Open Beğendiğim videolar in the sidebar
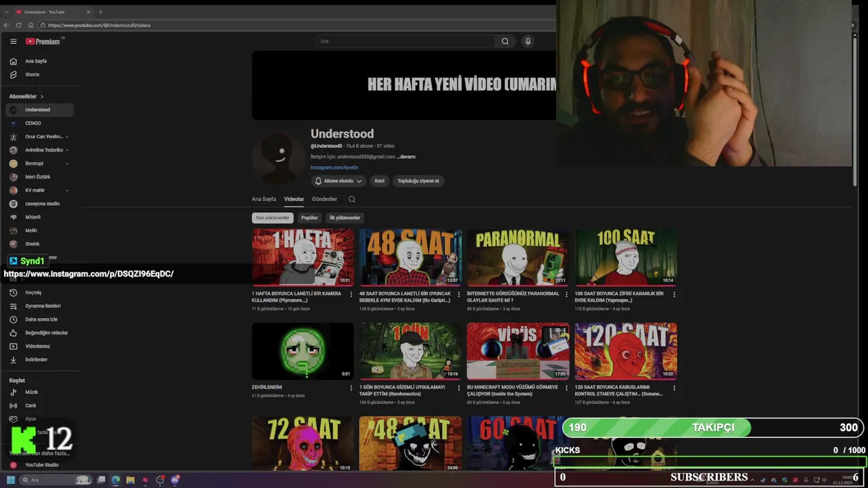This screenshot has height=488, width=868. pyautogui.click(x=41, y=333)
